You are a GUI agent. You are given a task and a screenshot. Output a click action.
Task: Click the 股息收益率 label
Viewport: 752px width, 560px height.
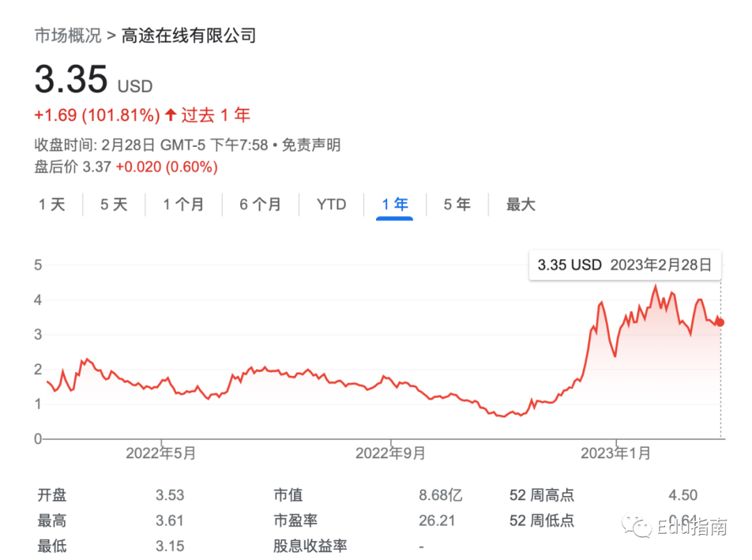tap(310, 546)
